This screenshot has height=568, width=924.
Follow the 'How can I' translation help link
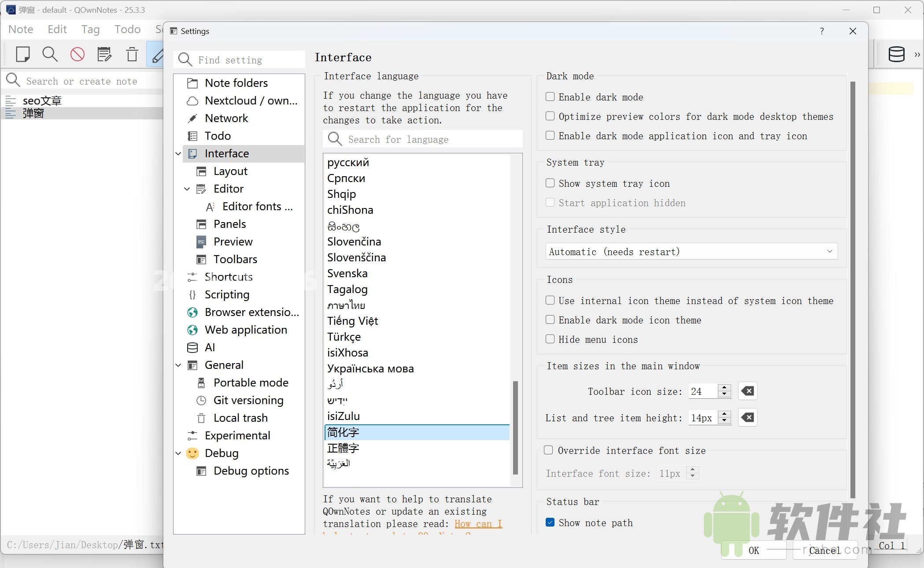[x=478, y=524]
